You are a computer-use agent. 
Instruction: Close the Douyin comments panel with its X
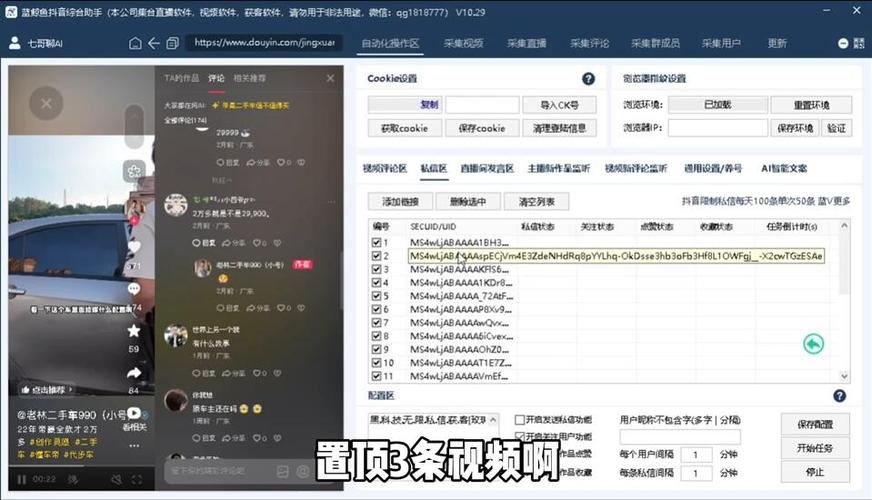click(x=330, y=78)
